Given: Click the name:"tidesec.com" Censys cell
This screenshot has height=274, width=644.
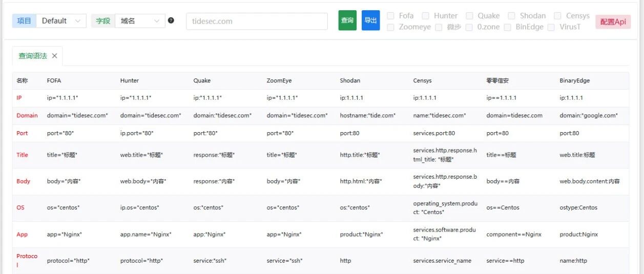Looking at the screenshot, I should (x=440, y=115).
